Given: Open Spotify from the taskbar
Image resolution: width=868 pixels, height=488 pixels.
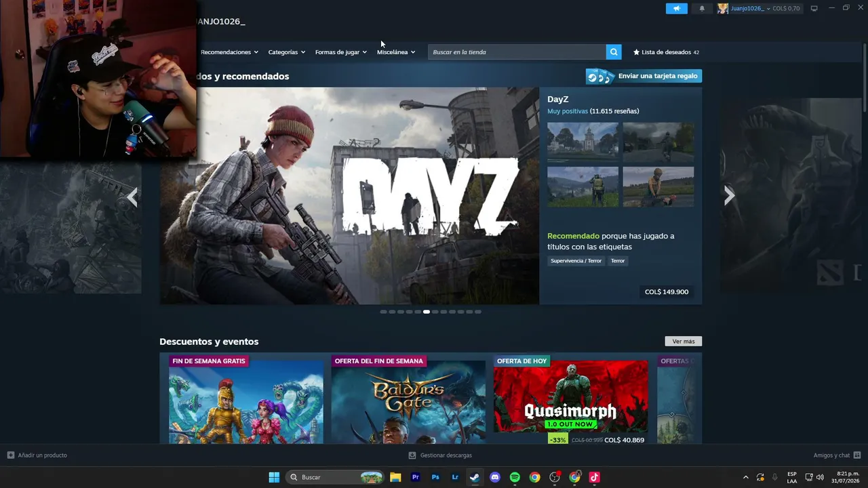Looking at the screenshot, I should pyautogui.click(x=515, y=477).
